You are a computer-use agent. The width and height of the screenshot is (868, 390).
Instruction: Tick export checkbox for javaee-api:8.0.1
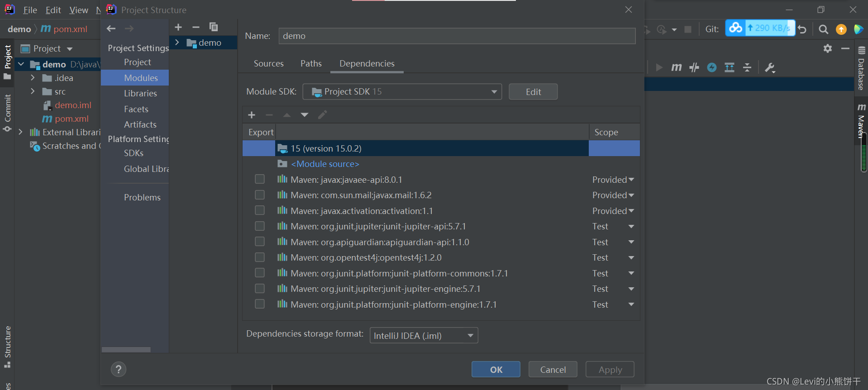pyautogui.click(x=260, y=179)
